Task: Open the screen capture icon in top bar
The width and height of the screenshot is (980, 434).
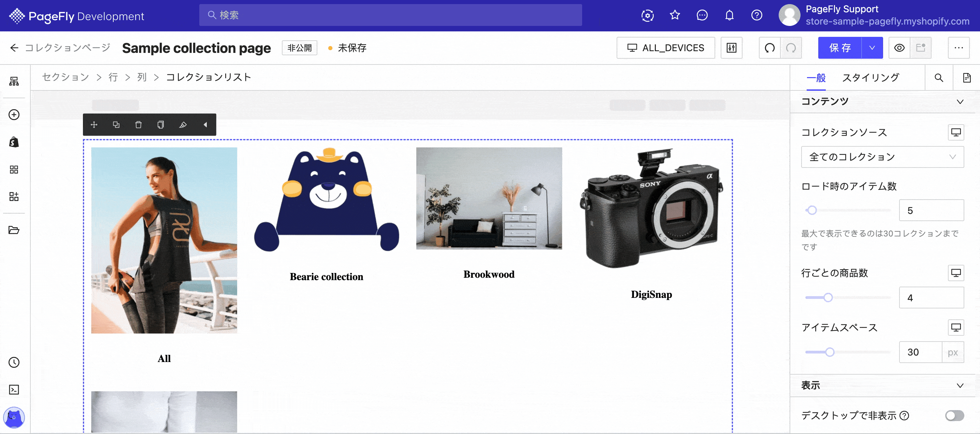Action: [648, 15]
